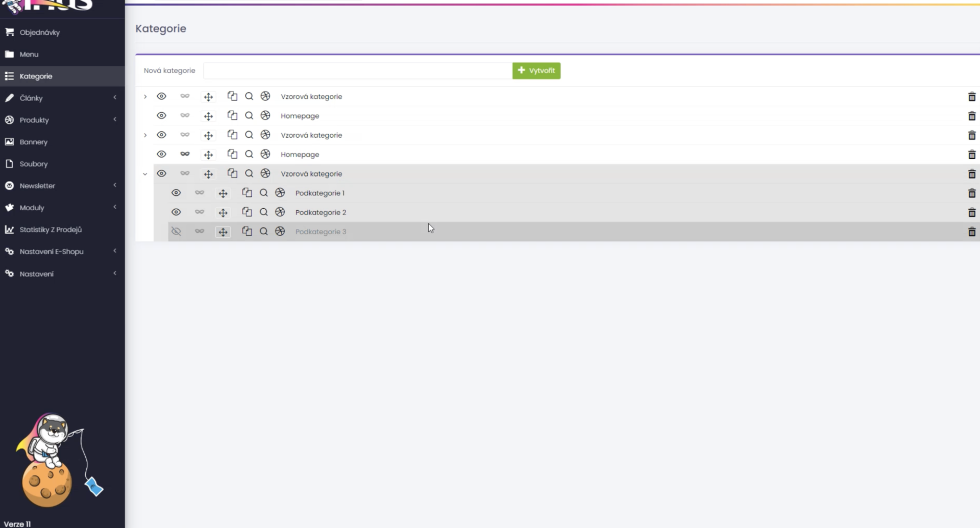The height and width of the screenshot is (528, 980).
Task: Click chain link icon of Podkategorie 2
Action: [x=200, y=212]
